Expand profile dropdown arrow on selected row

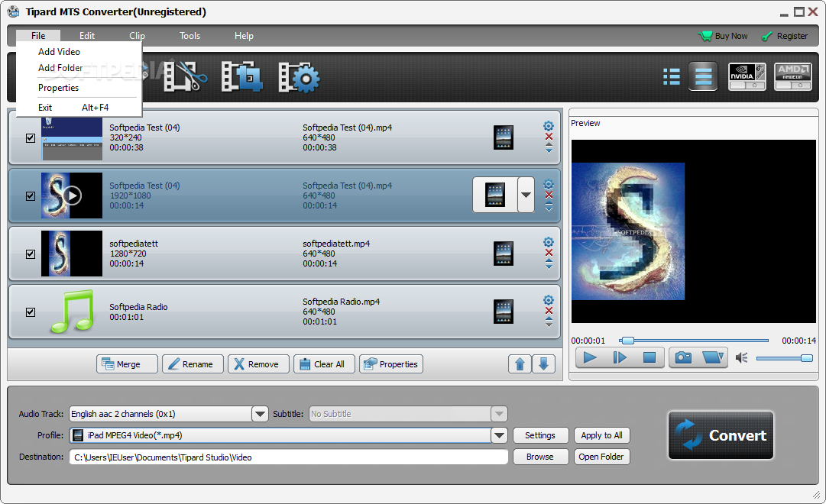pos(526,195)
